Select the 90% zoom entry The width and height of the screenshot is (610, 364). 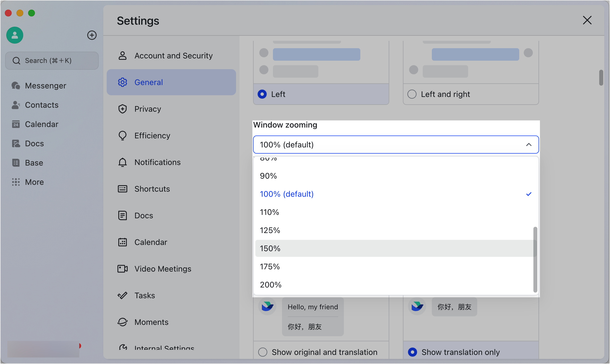(268, 176)
